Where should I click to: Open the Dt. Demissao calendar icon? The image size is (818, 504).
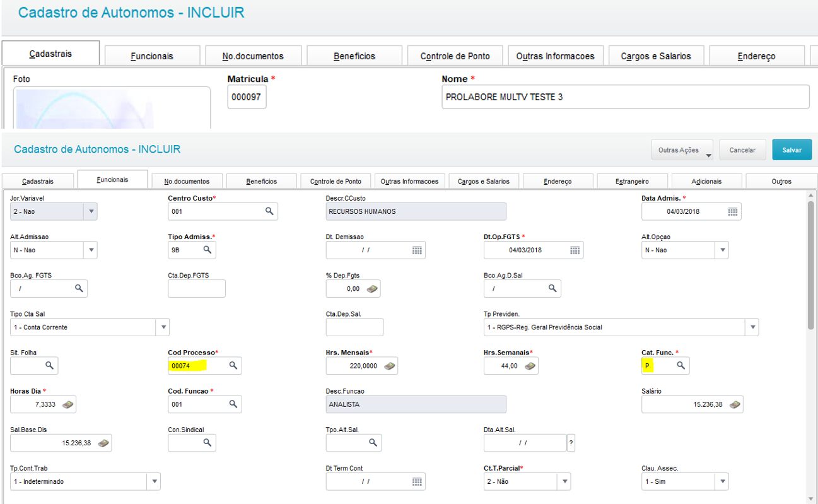click(417, 250)
